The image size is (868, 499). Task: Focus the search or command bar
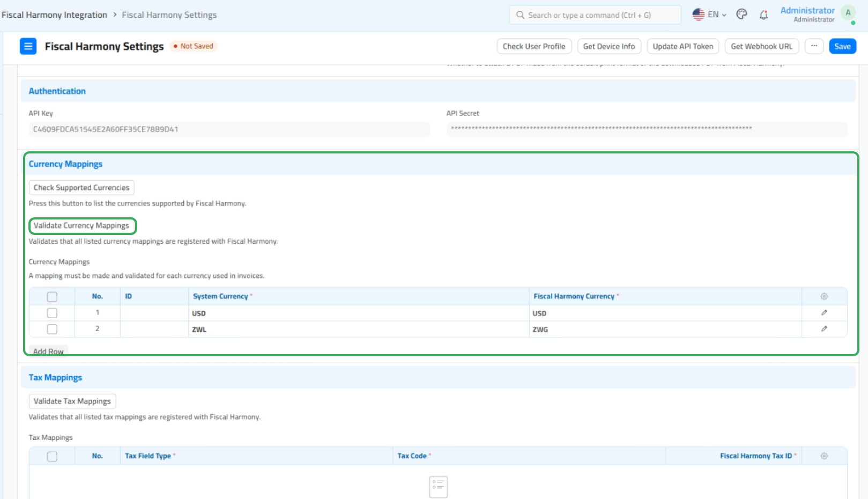point(595,15)
